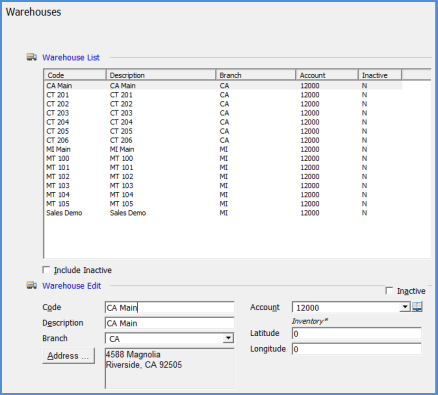
Task: Click the Account column header
Action: 327,75
